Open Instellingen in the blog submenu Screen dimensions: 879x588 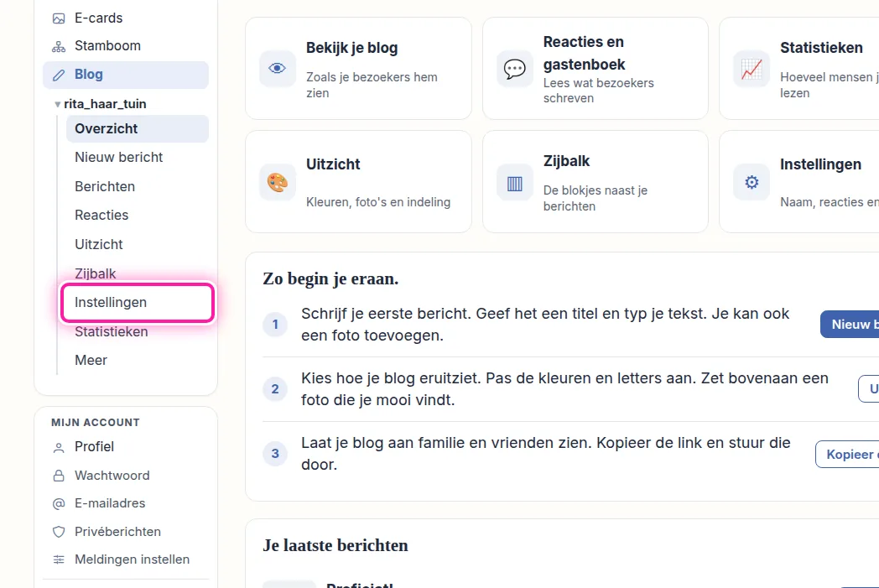click(x=138, y=303)
